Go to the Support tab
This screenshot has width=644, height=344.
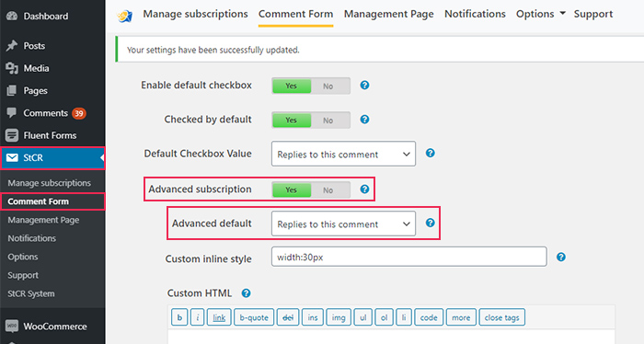593,14
